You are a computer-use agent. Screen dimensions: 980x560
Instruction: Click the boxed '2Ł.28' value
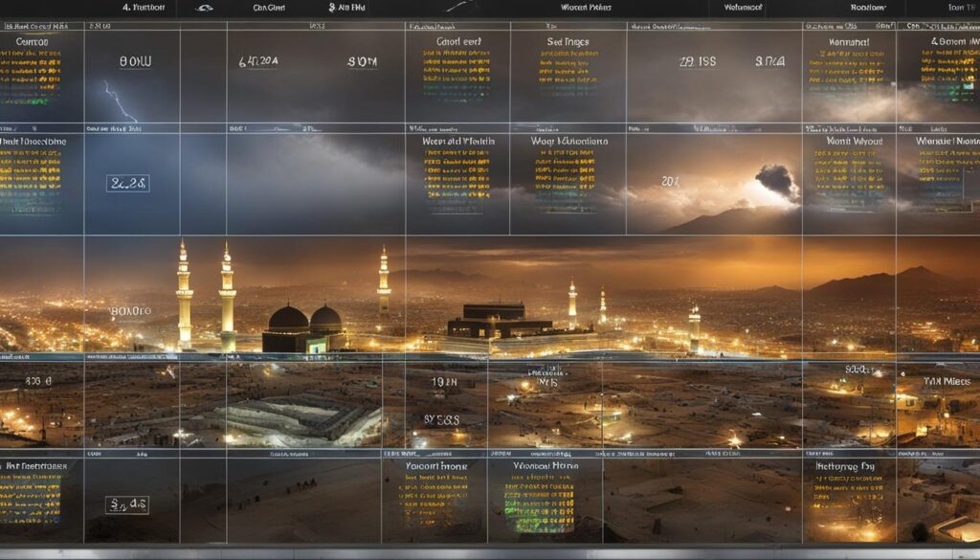coord(127,183)
